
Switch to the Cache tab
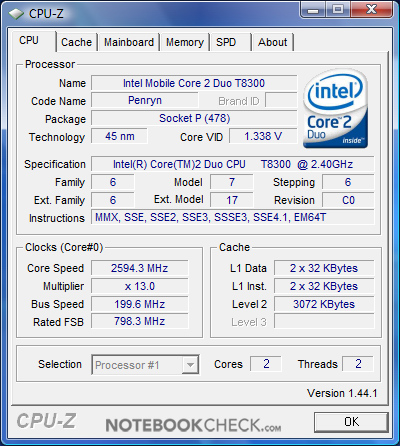pos(76,42)
